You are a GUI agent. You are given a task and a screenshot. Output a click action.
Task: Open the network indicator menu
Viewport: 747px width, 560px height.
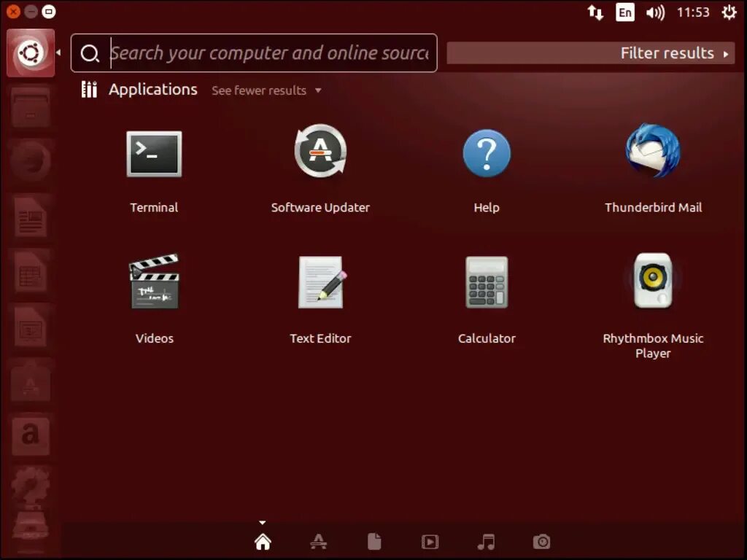click(595, 12)
